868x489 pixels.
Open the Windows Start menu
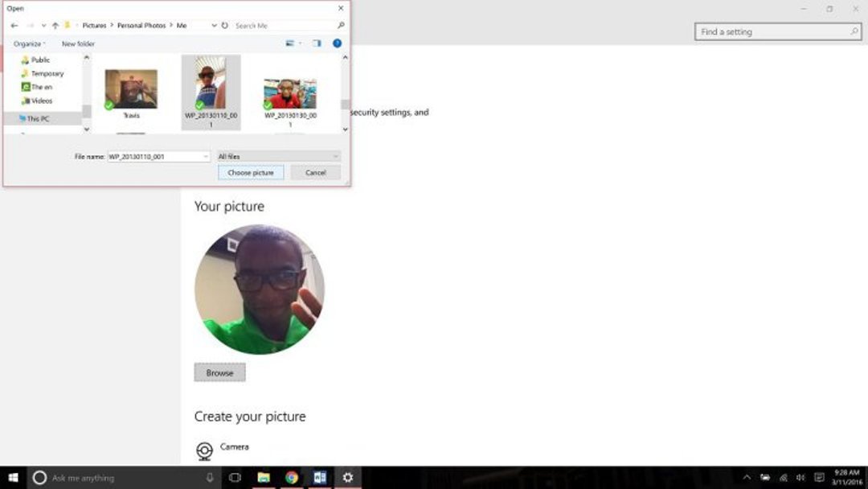(x=13, y=478)
